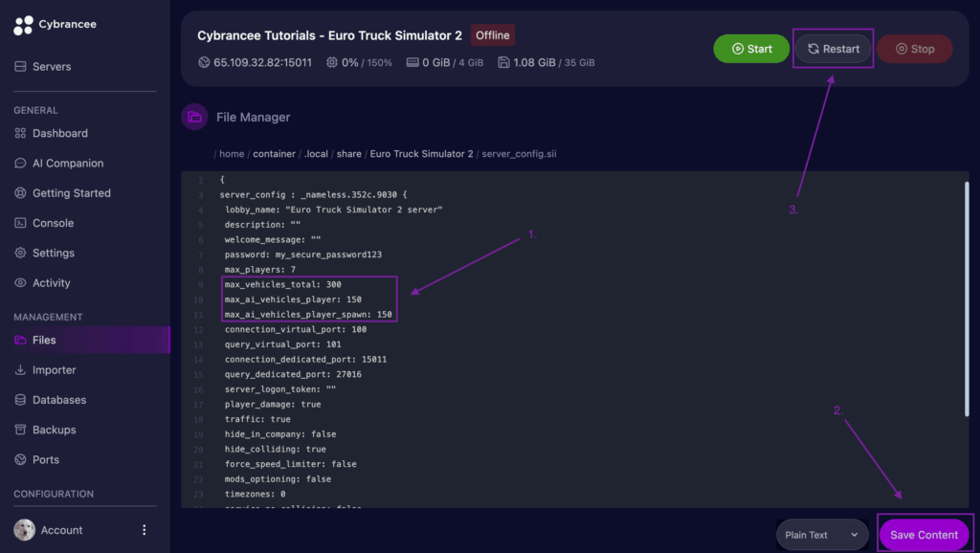The image size is (980, 553).
Task: Open the Plain Text format dropdown
Action: click(821, 535)
